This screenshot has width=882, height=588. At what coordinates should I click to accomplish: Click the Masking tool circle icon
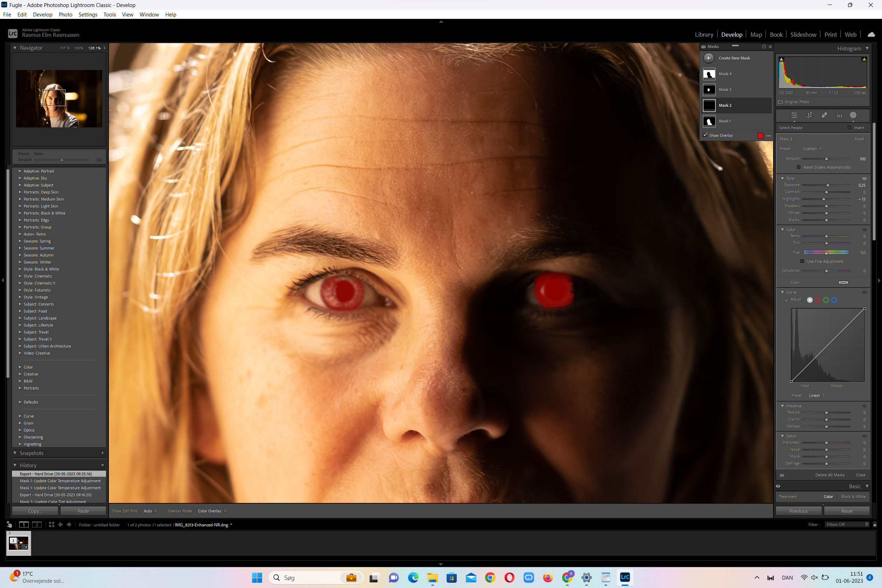click(x=853, y=115)
